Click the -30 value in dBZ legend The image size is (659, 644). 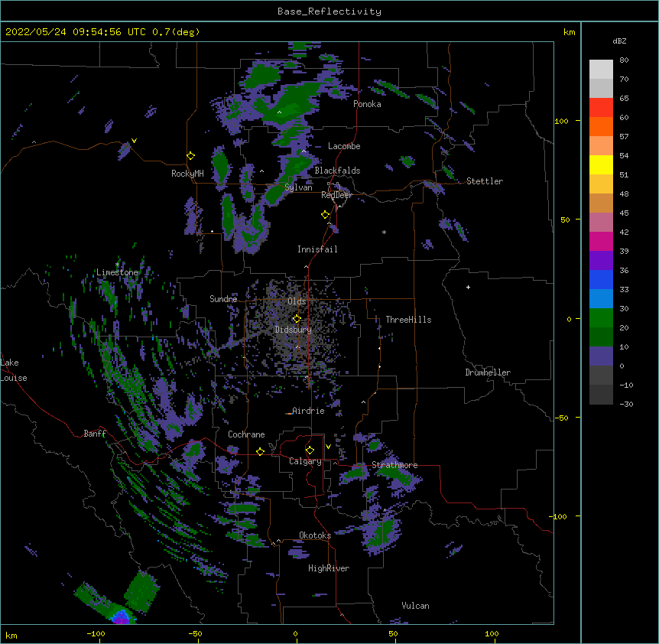tap(626, 405)
